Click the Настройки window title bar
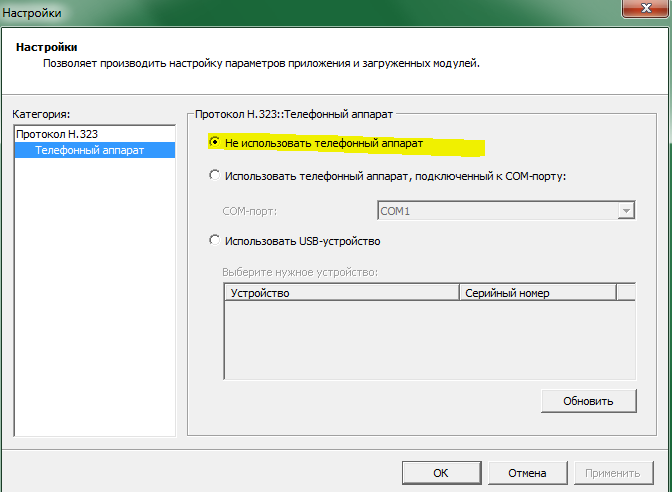The height and width of the screenshot is (492, 672). (x=300, y=10)
